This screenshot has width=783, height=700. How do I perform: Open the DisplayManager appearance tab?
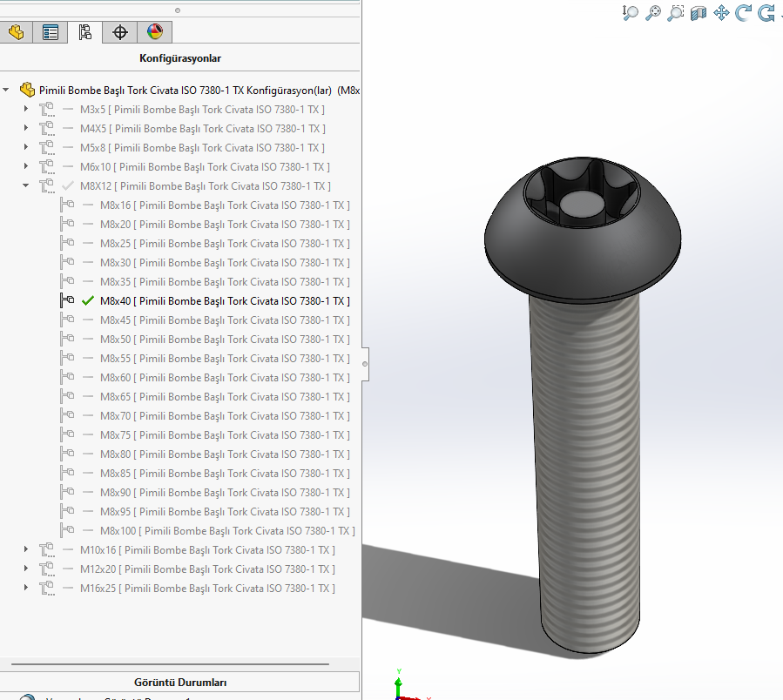155,32
